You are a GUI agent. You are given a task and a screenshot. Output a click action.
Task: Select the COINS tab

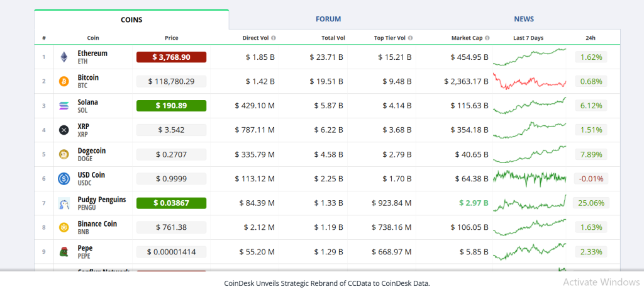point(131,20)
